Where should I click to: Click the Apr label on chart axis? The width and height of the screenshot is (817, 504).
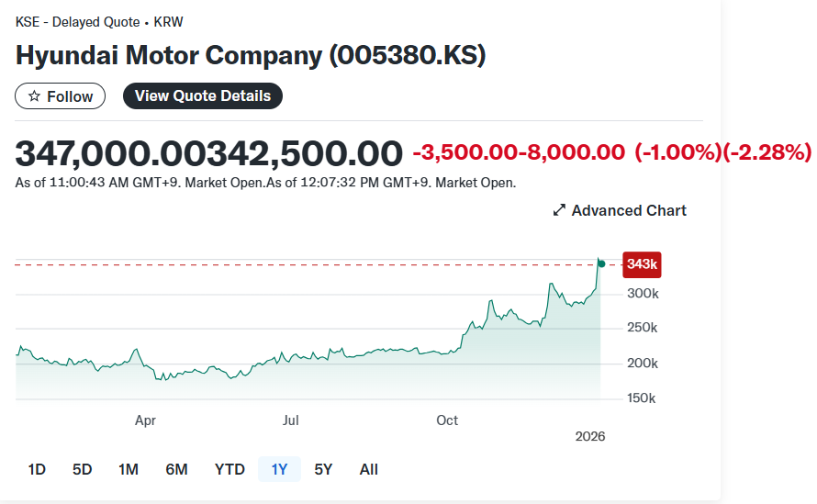pos(145,420)
